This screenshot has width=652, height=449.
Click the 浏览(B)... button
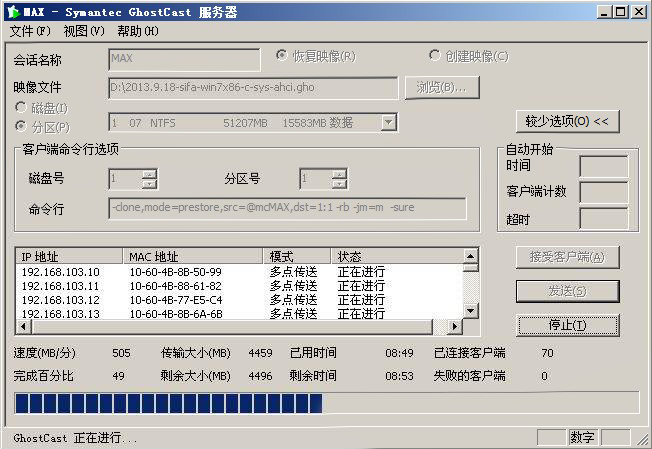coord(442,88)
